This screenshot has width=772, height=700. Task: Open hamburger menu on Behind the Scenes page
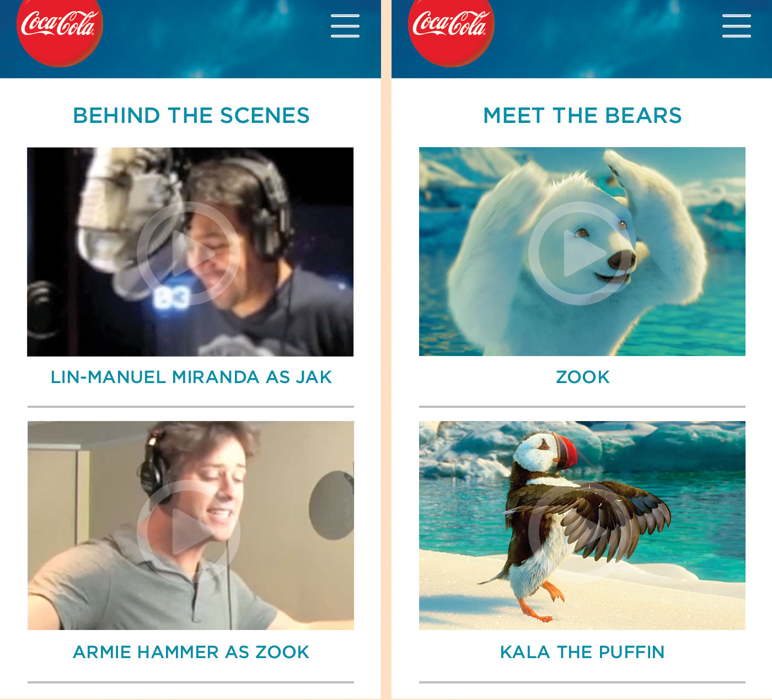[345, 26]
